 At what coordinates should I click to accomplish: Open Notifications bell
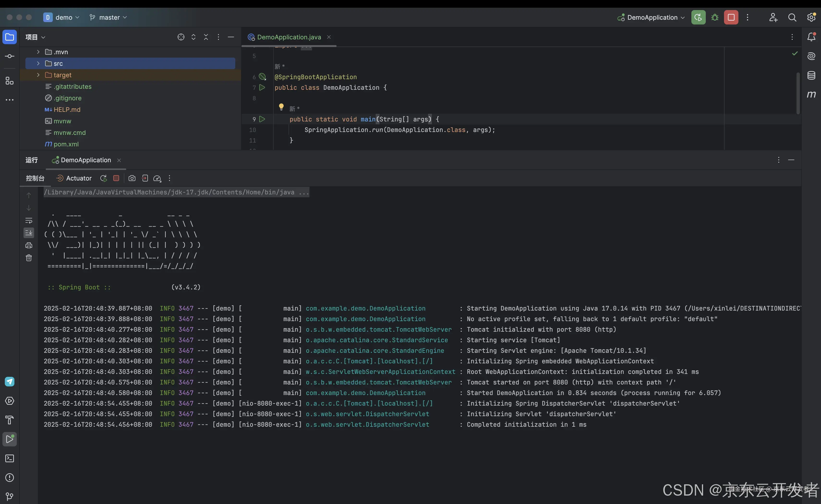[x=811, y=37]
